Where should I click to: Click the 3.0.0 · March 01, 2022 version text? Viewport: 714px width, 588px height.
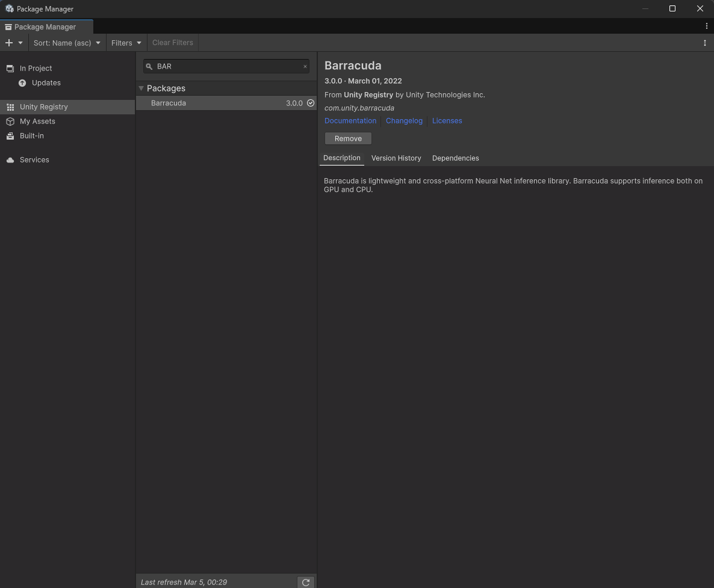pos(363,81)
